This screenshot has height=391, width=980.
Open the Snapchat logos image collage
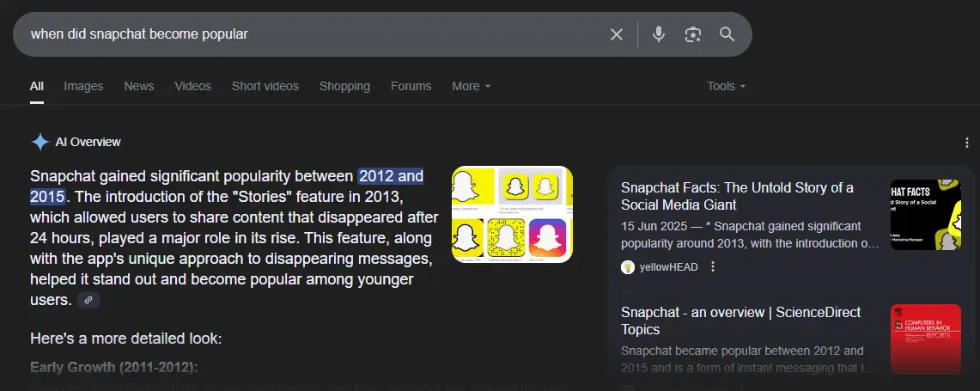512,214
